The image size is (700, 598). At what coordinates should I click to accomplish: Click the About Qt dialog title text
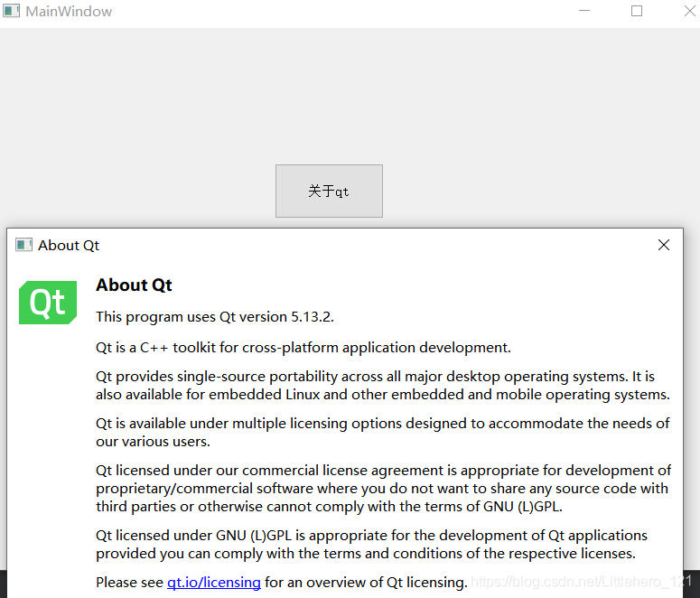pos(69,245)
